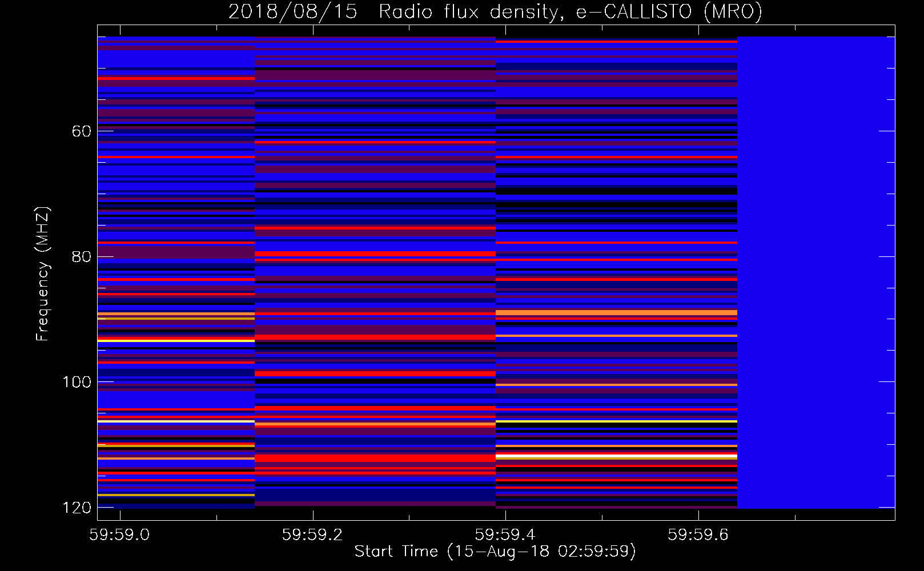Click the '59:59.4' time tick label
The image size is (924, 571).
coord(505,534)
